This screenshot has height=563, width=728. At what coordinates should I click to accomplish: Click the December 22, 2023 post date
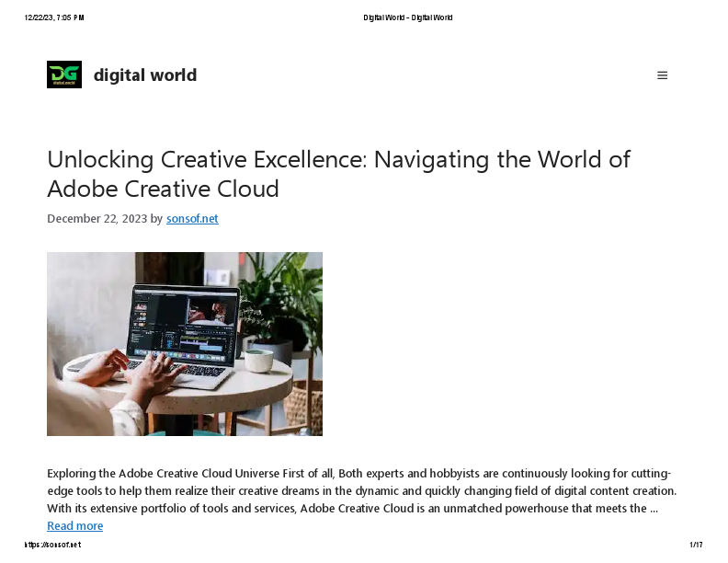point(97,218)
